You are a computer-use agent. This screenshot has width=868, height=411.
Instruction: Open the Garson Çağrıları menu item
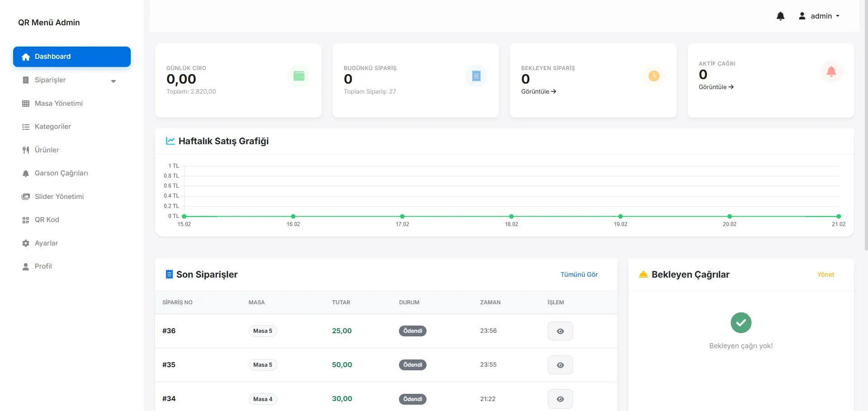click(61, 173)
